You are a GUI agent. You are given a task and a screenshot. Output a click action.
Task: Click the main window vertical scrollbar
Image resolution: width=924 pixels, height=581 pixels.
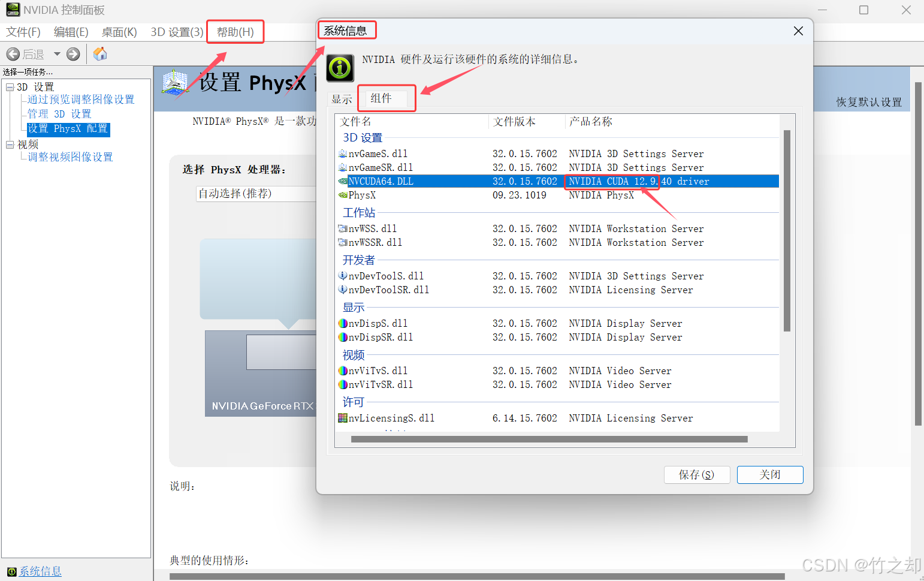(918, 254)
